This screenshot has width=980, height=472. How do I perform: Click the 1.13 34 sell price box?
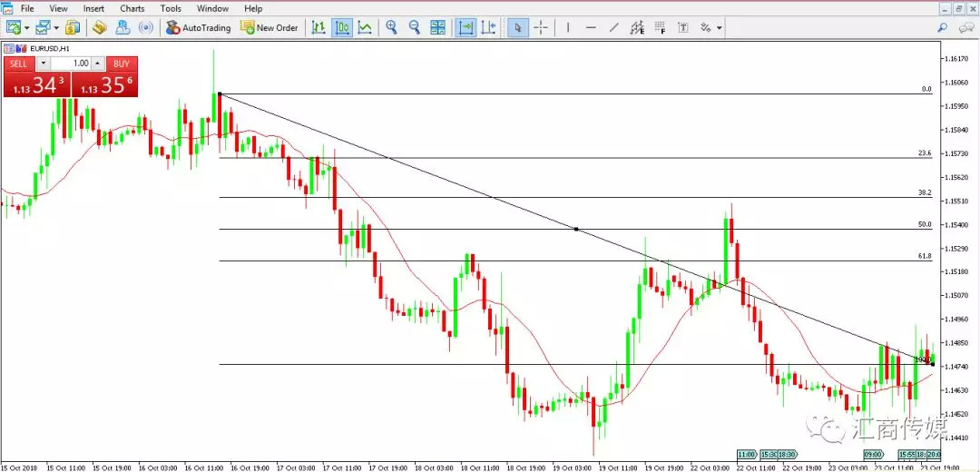(x=37, y=84)
